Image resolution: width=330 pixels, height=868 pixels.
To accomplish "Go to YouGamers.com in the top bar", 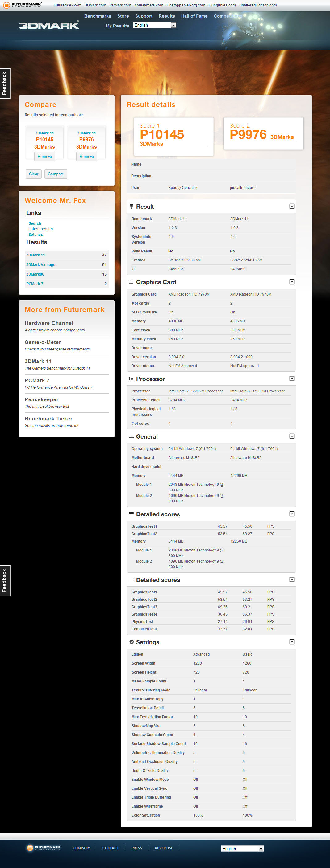I will pyautogui.click(x=149, y=5).
